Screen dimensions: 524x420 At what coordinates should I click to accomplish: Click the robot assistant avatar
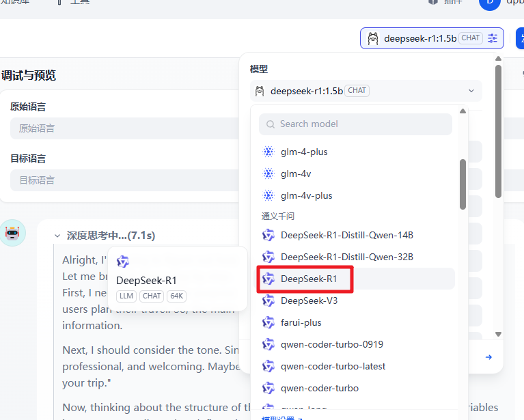point(12,233)
